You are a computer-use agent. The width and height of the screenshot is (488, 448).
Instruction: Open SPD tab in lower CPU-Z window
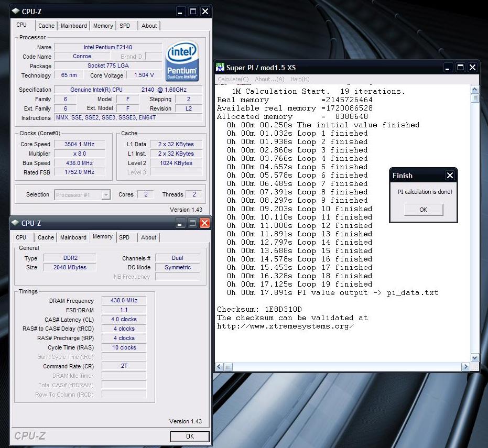coord(124,237)
